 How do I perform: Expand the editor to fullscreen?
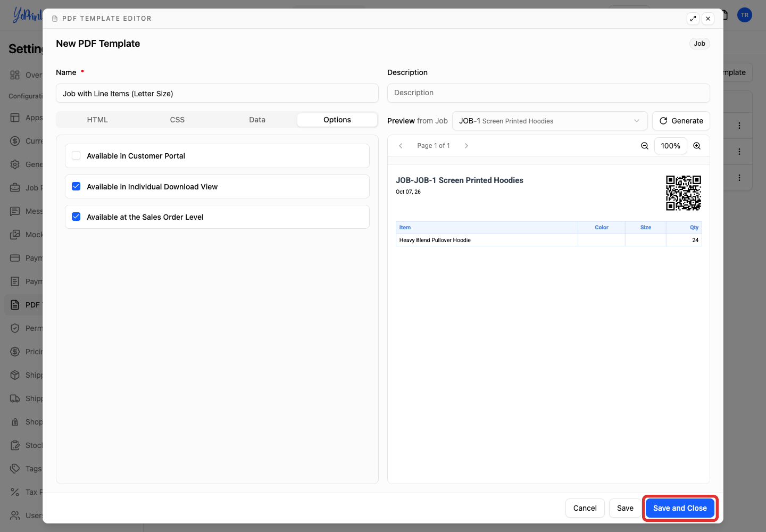(693, 19)
